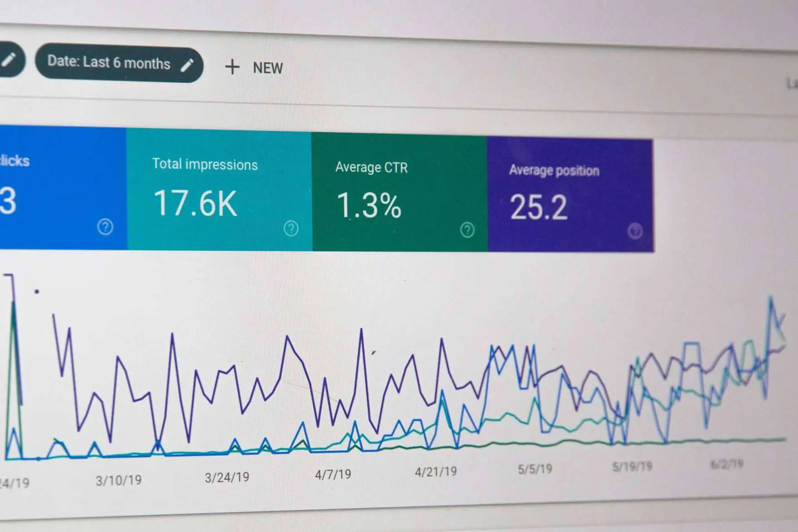Toggle the Average position metric card
The image size is (798, 532).
[x=570, y=195]
